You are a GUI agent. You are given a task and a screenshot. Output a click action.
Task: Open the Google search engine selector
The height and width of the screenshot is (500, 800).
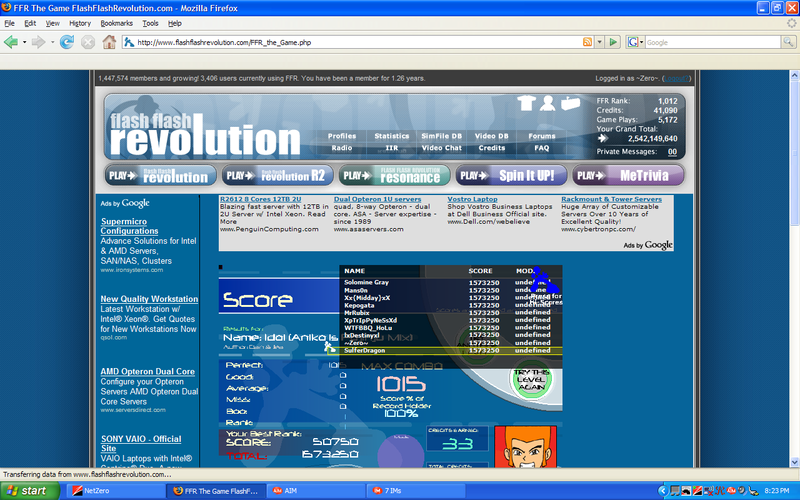[x=634, y=42]
